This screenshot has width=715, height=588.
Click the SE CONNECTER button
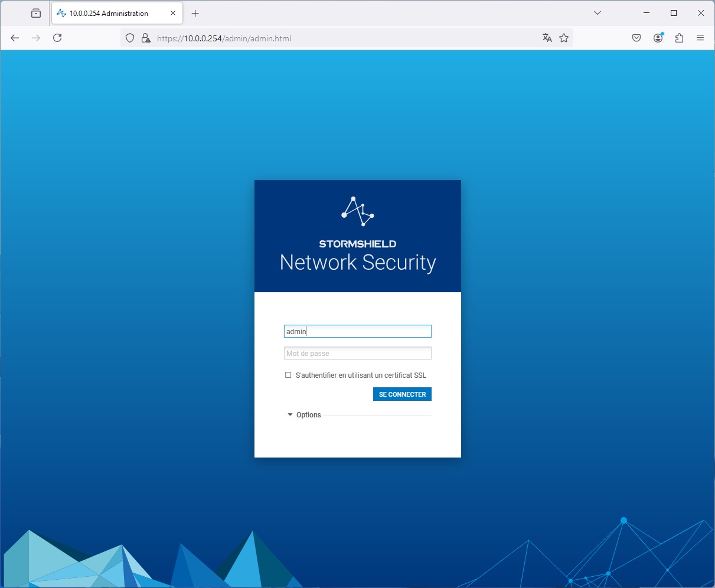(402, 394)
